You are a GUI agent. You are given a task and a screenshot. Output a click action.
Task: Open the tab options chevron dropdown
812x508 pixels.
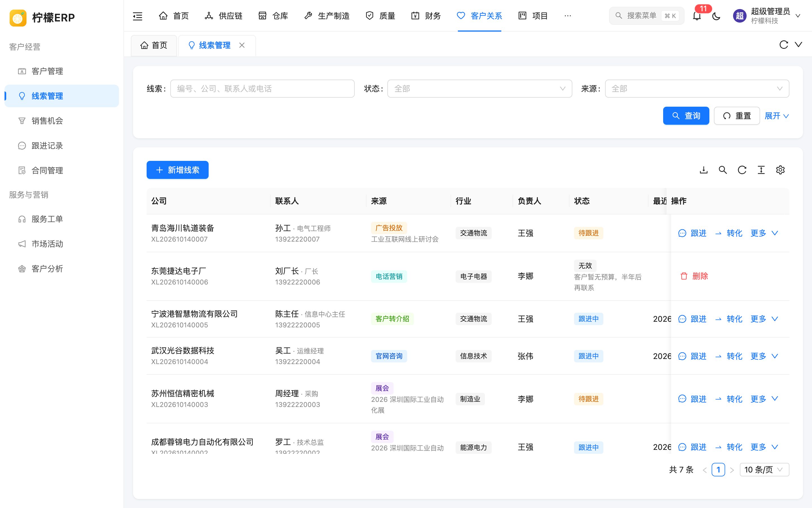(798, 45)
